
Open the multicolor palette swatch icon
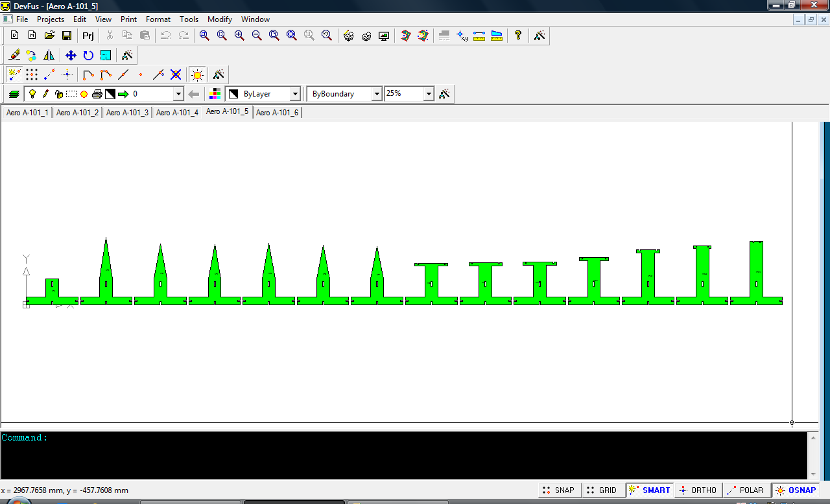pyautogui.click(x=216, y=94)
